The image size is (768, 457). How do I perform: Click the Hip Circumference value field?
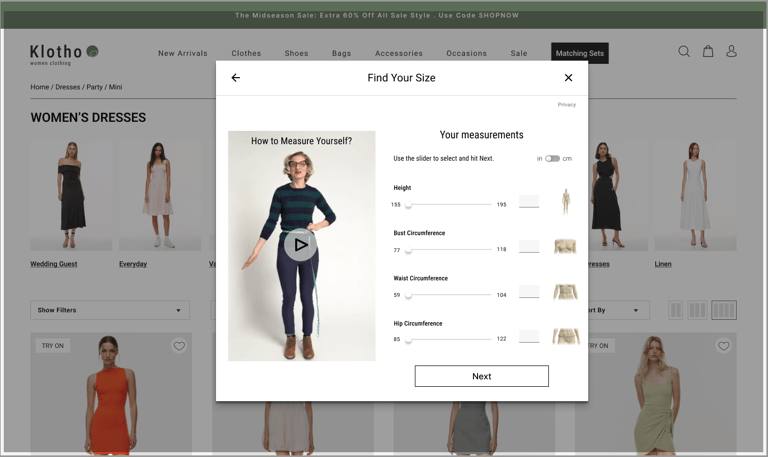point(529,336)
